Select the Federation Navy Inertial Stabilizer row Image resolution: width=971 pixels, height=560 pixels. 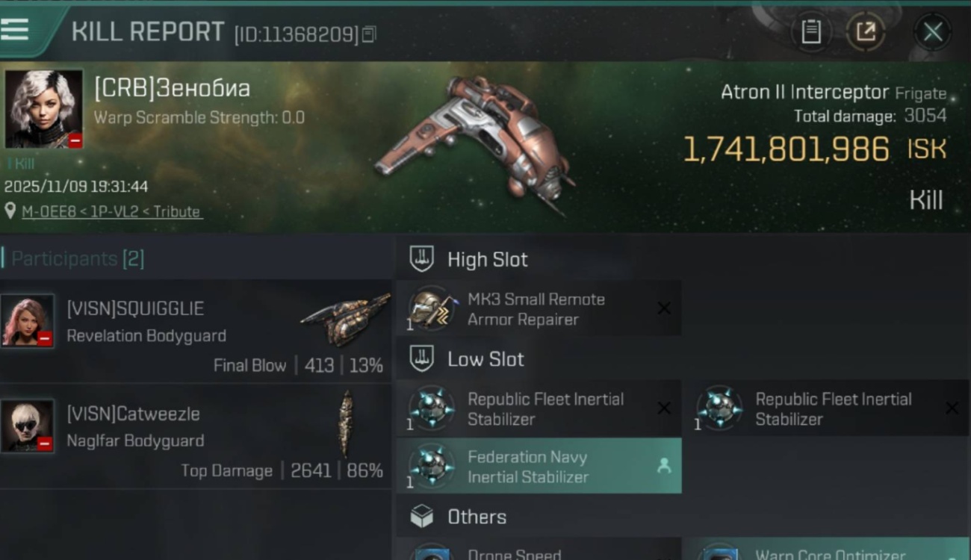click(539, 466)
